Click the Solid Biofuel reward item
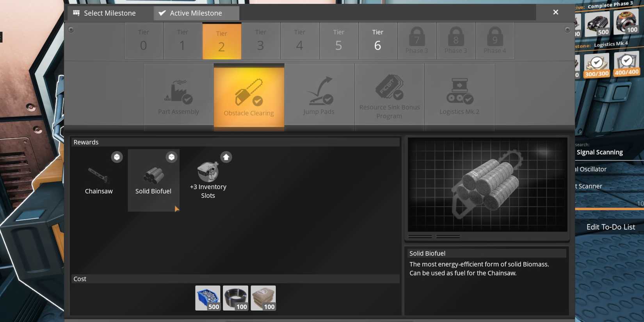Viewport: 644px width, 322px height. point(153,180)
